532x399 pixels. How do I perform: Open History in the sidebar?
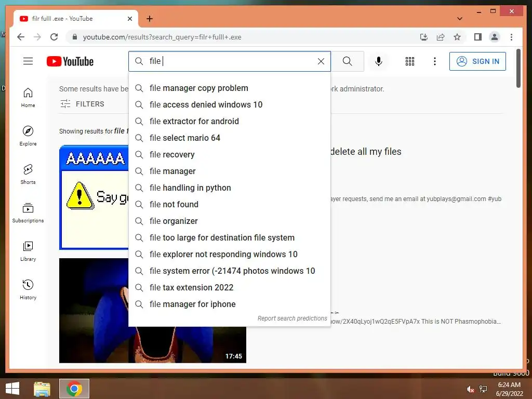click(28, 289)
